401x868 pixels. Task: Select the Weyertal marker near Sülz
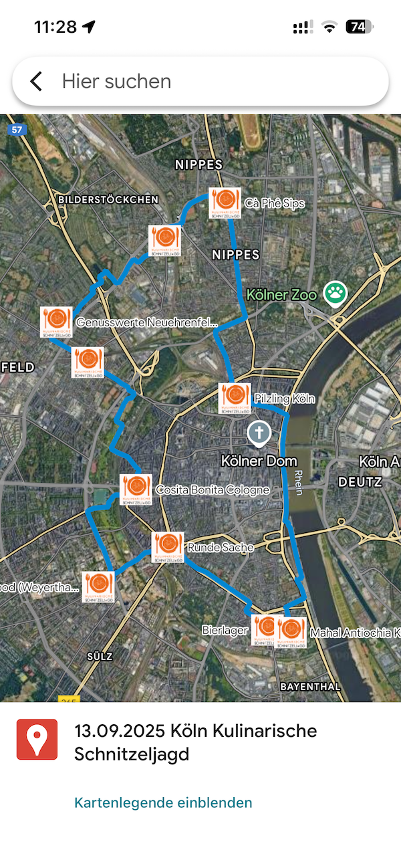tap(98, 586)
